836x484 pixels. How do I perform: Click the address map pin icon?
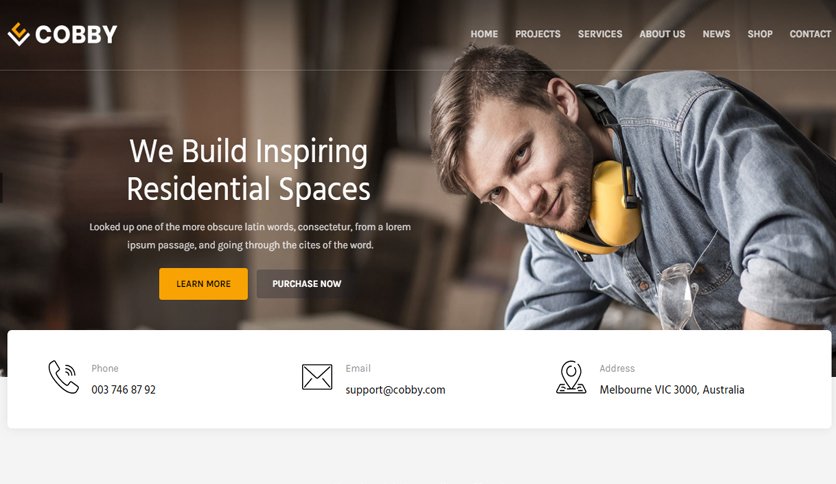pos(571,377)
